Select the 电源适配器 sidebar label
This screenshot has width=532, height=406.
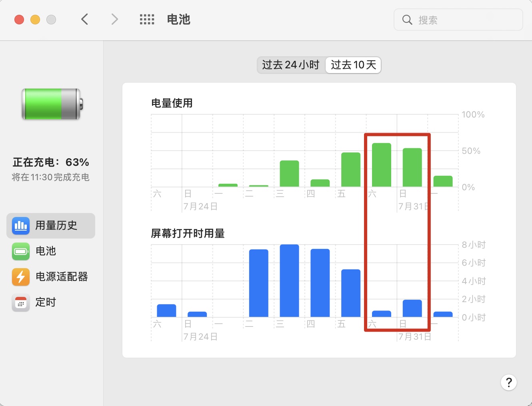[62, 277]
